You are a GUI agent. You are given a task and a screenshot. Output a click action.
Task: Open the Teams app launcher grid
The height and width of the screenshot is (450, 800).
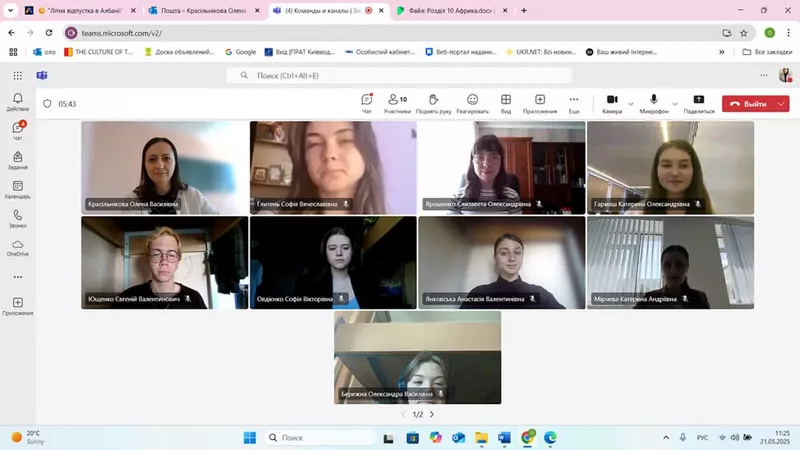tap(17, 76)
